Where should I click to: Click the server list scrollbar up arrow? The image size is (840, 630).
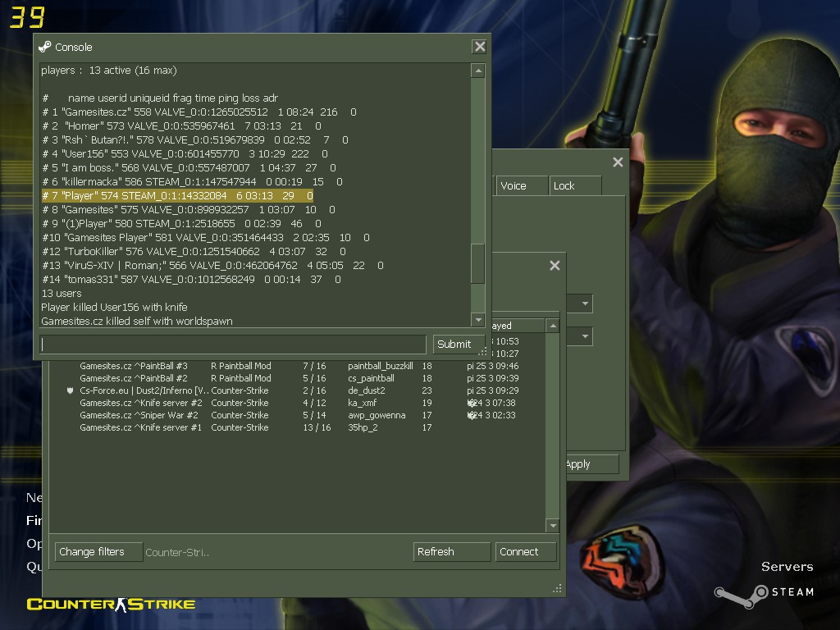click(x=552, y=326)
